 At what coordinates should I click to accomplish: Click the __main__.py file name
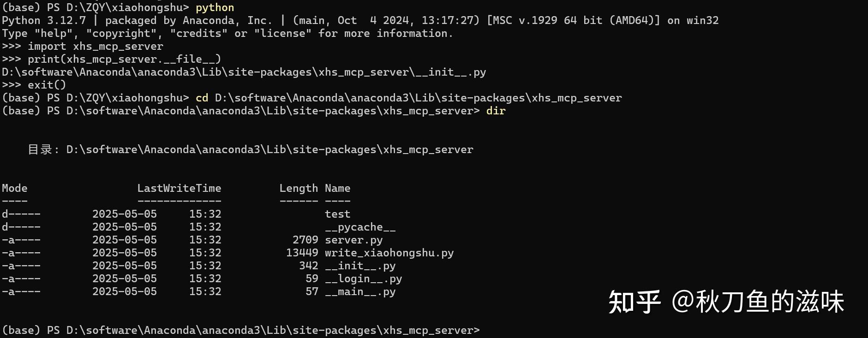pyautogui.click(x=360, y=292)
